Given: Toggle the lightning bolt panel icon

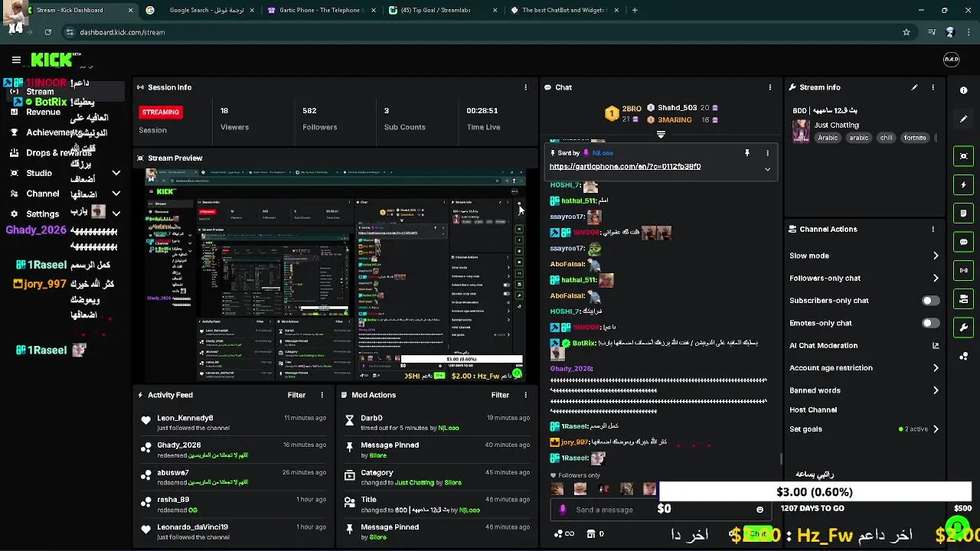Looking at the screenshot, I should click(x=964, y=184).
